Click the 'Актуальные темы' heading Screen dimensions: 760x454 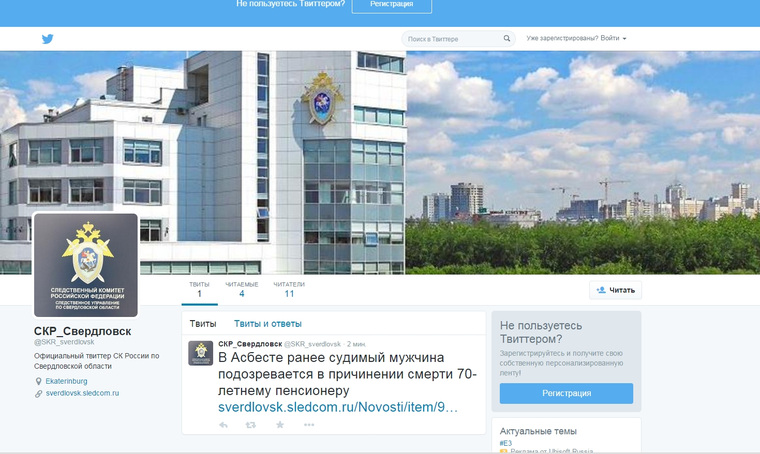coord(538,431)
